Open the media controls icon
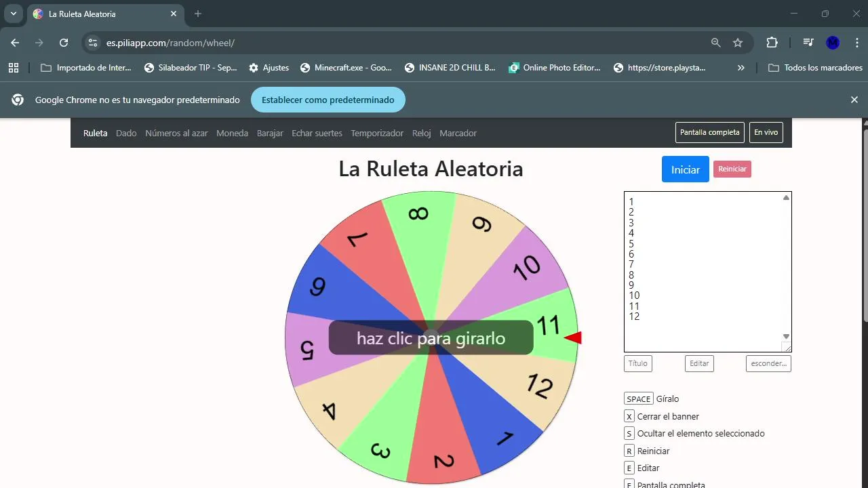The image size is (868, 488). [x=808, y=43]
